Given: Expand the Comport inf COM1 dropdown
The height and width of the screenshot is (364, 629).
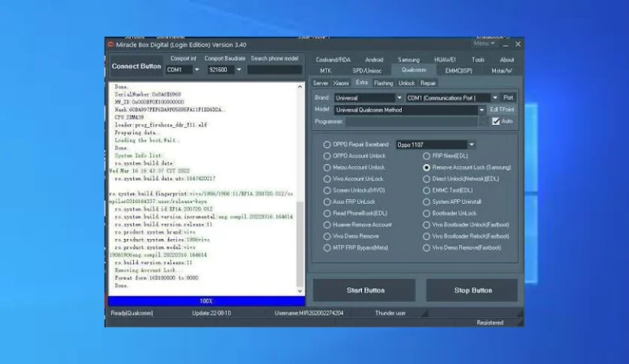Looking at the screenshot, I should [196, 70].
